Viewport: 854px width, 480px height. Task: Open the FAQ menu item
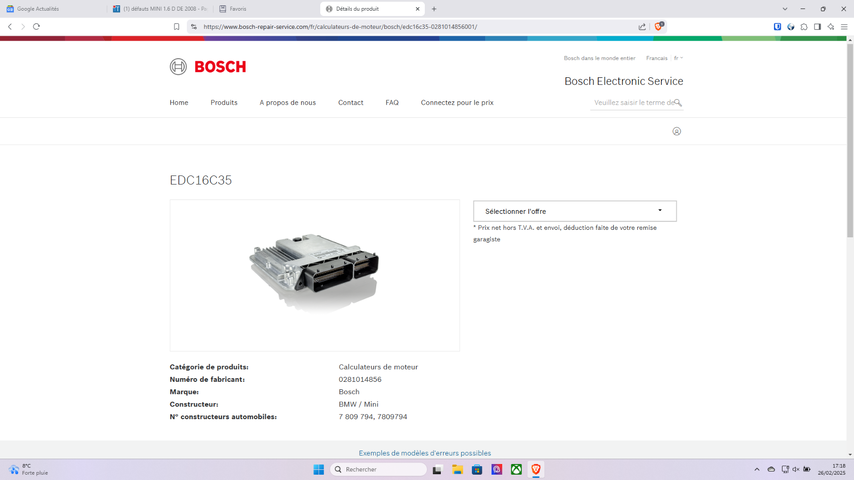(392, 102)
